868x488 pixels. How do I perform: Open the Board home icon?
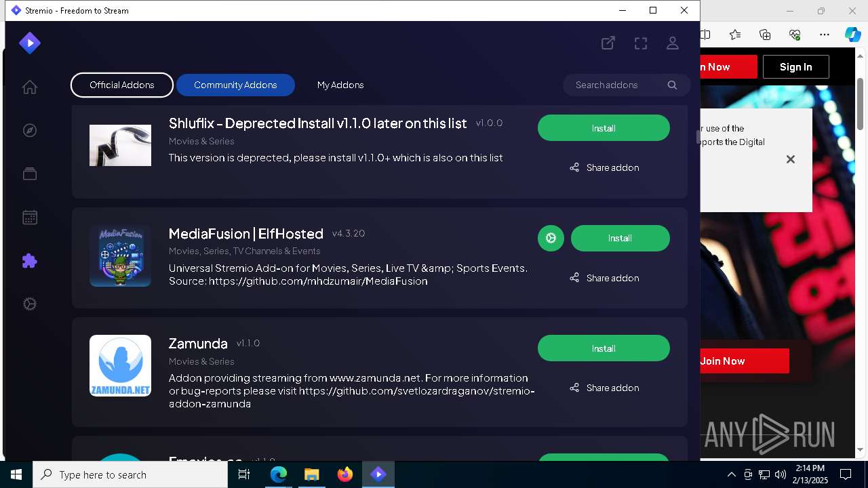coord(30,87)
